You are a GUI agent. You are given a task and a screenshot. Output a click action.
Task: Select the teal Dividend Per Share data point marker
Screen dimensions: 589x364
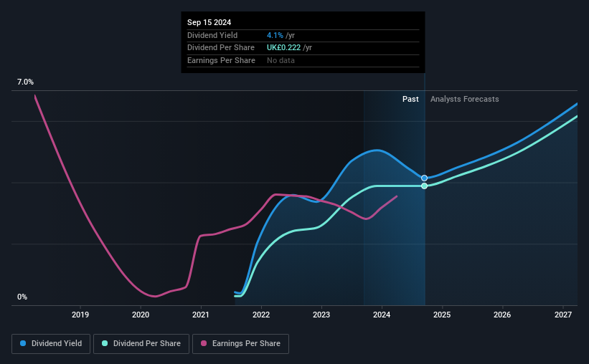424,186
